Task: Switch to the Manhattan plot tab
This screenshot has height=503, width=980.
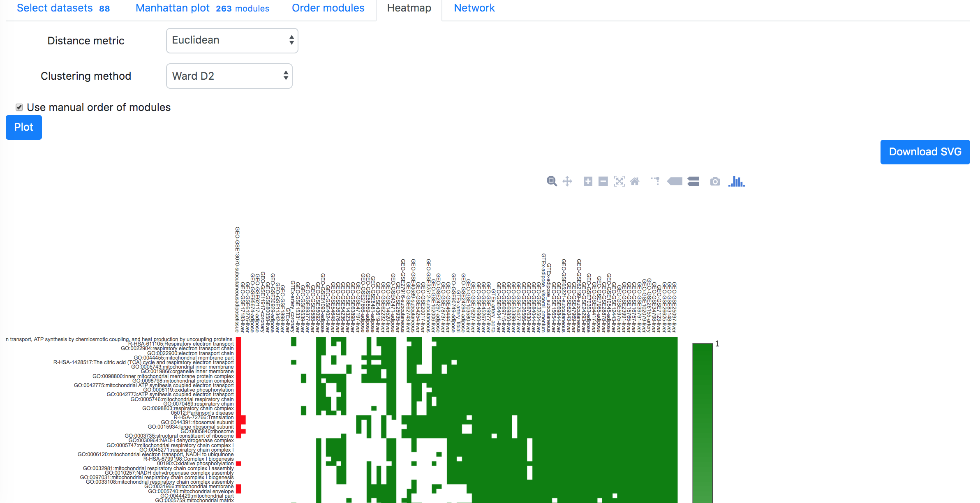Action: click(x=173, y=8)
